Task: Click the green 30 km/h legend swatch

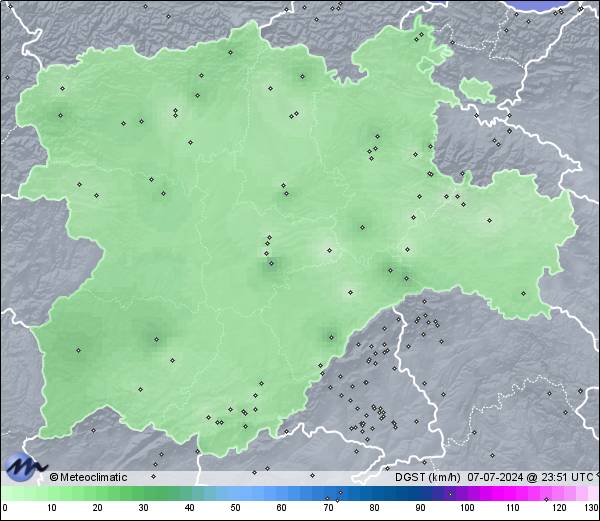Action: click(143, 494)
